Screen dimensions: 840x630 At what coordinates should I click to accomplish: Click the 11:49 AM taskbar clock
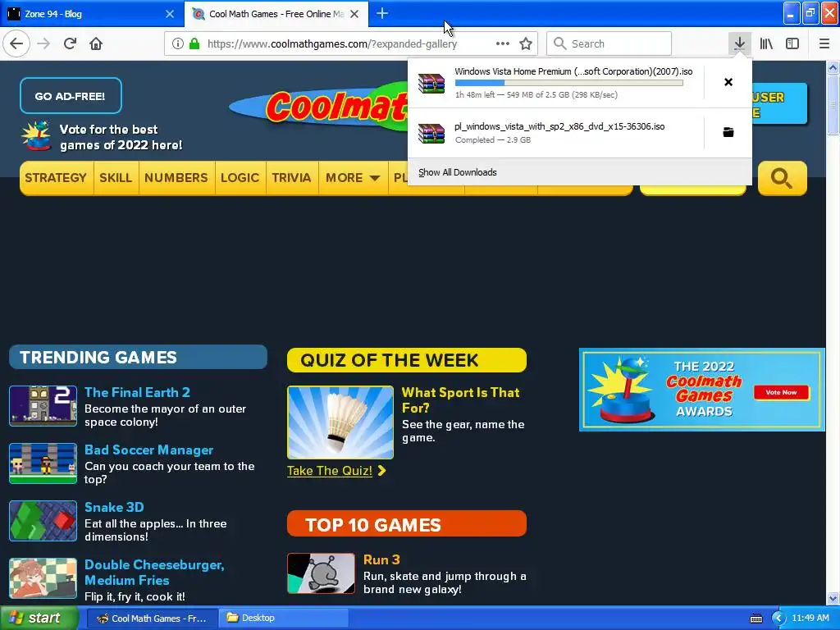[810, 619]
